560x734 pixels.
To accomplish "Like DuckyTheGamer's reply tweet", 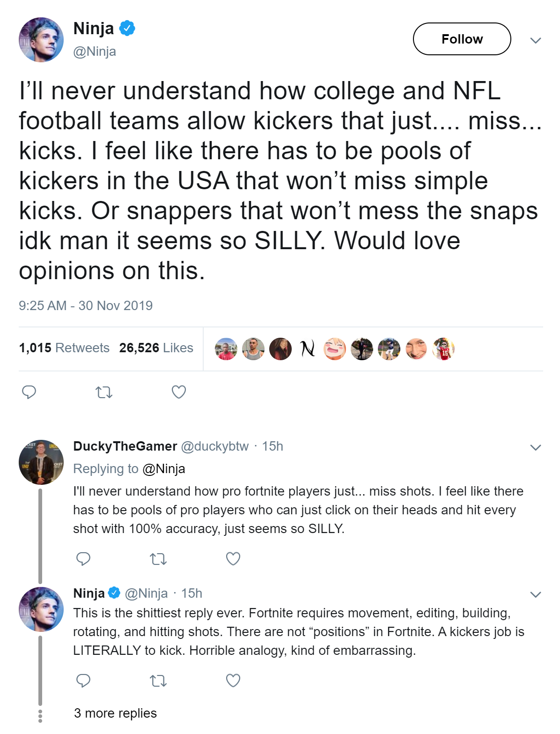I will (233, 558).
